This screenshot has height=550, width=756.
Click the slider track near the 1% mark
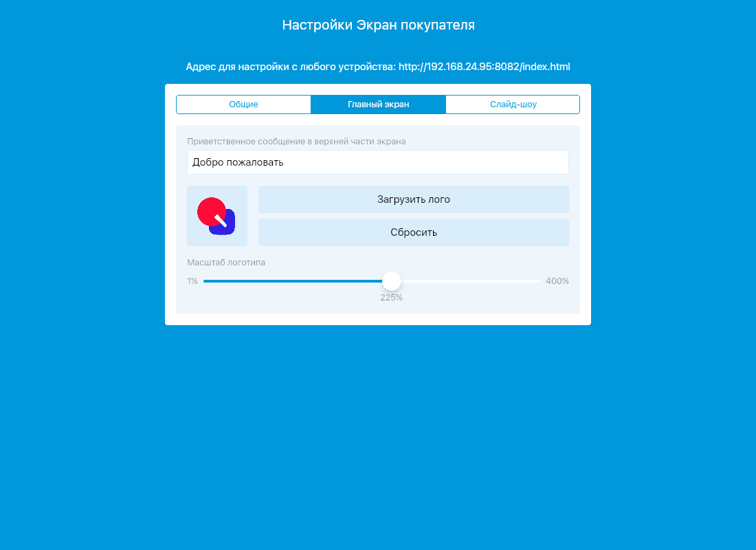(213, 280)
